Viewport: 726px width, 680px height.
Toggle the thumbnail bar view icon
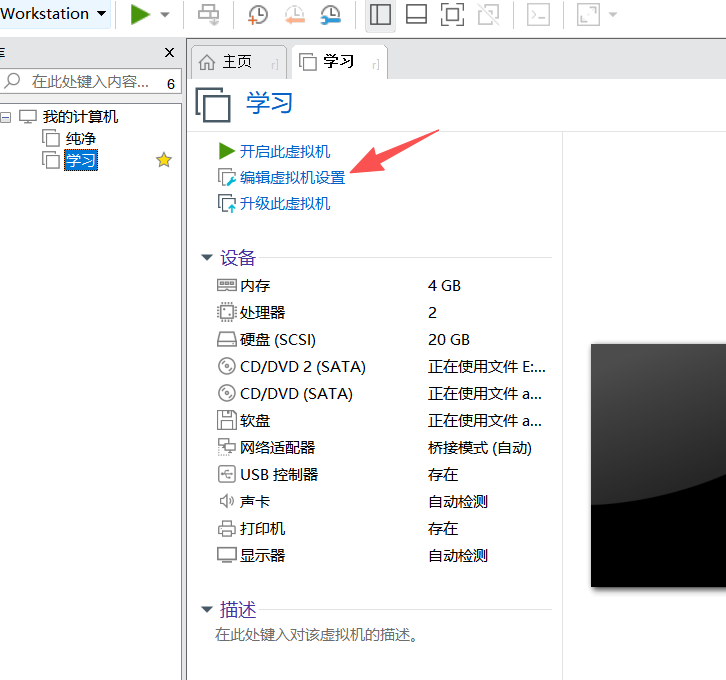click(416, 15)
